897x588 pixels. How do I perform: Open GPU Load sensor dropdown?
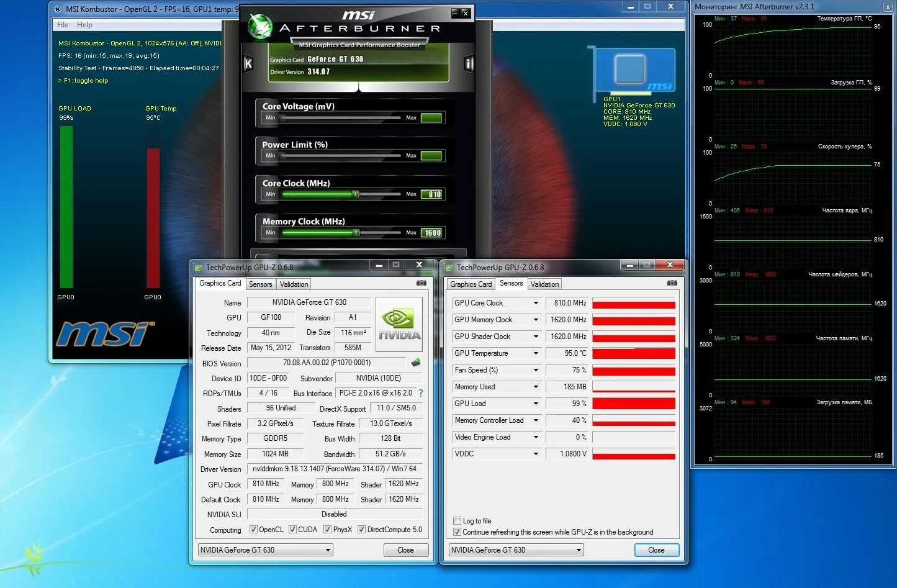click(x=536, y=404)
